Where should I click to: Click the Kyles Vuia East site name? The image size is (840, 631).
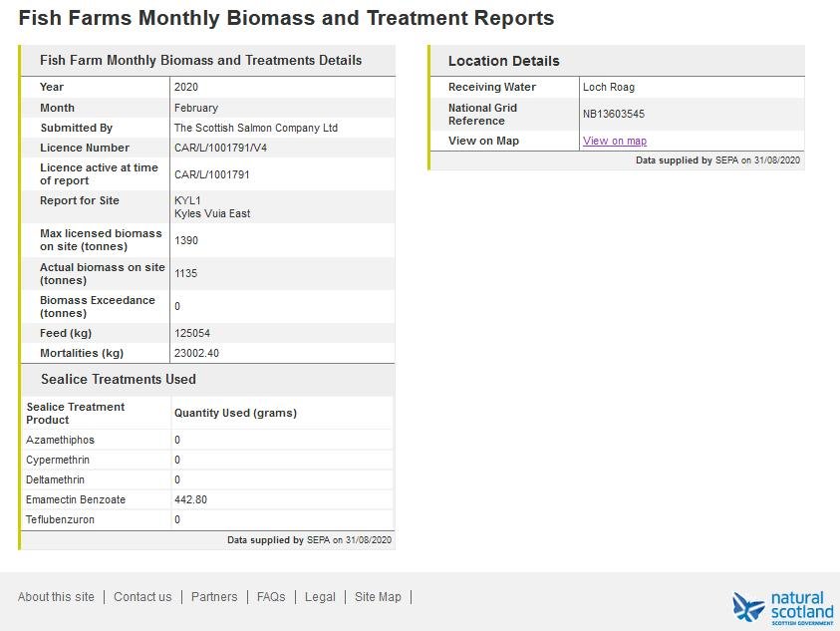click(211, 213)
